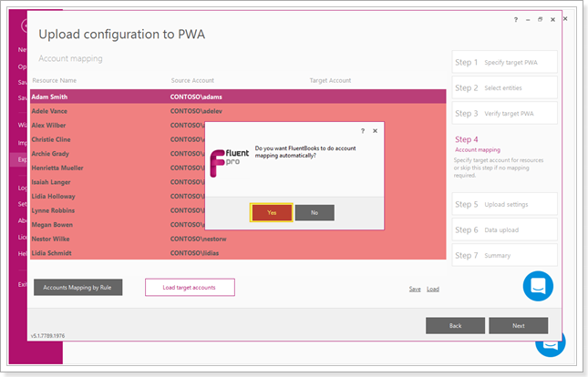
Task: Select Step 3 Verify target PWA
Action: (x=504, y=113)
